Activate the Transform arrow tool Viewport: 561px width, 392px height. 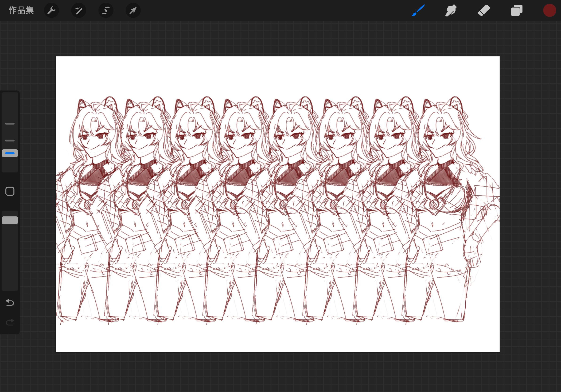coord(133,11)
